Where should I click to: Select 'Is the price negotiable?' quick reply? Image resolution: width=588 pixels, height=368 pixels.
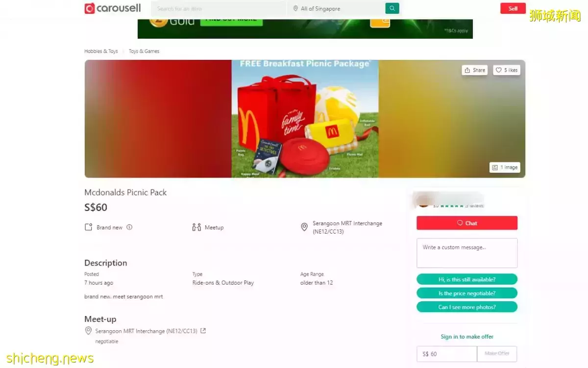(467, 293)
